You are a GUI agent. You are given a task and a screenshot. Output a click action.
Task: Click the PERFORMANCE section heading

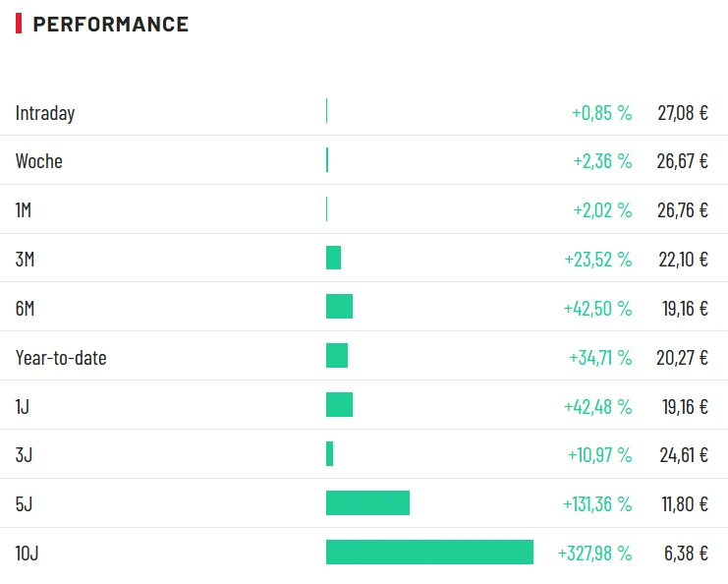pyautogui.click(x=110, y=25)
